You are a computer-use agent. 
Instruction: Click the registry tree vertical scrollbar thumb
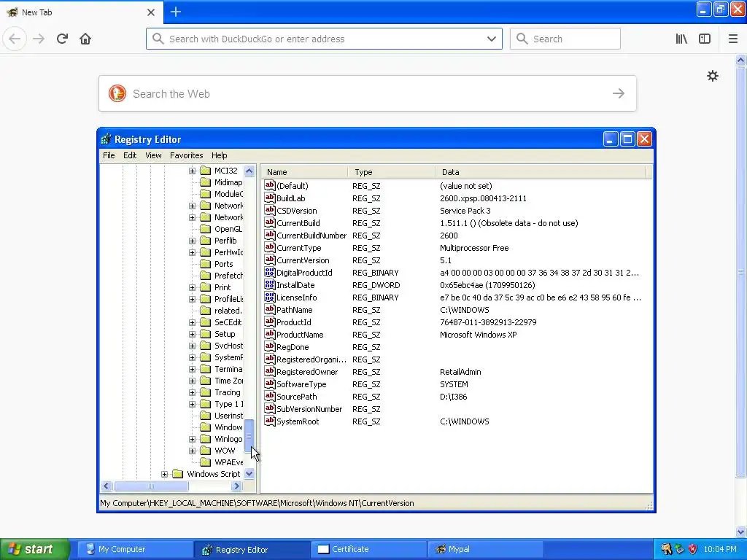tap(249, 436)
